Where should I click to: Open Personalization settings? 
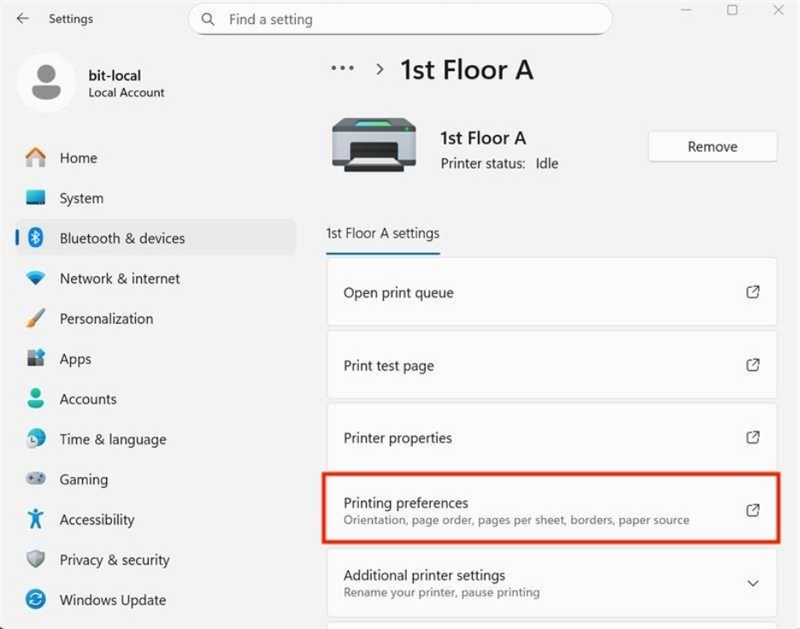pyautogui.click(x=156, y=318)
